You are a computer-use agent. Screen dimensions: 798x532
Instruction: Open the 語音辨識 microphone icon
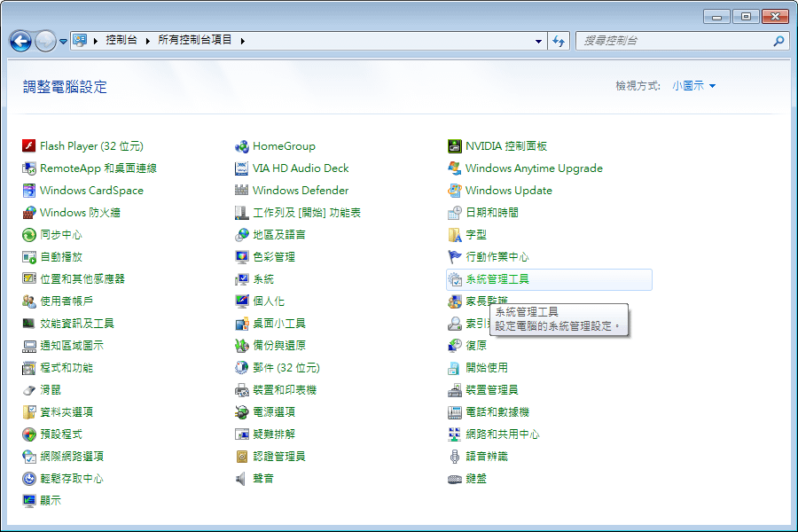pos(455,456)
